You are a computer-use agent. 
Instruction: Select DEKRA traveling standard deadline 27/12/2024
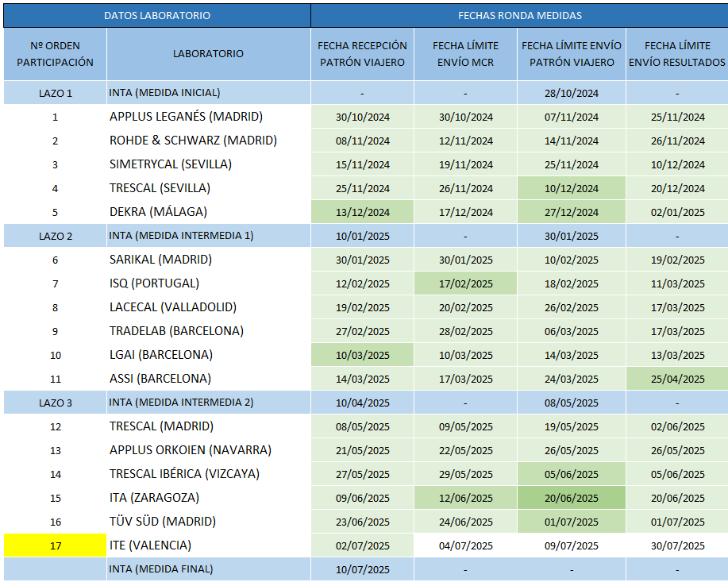pos(572,212)
